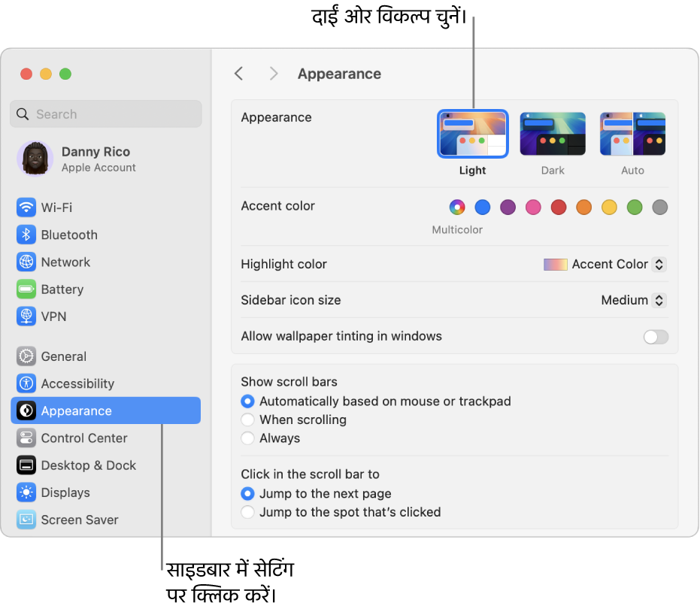This screenshot has height=612, width=700.
Task: Open Desktop & Dock settings
Action: coord(106,465)
